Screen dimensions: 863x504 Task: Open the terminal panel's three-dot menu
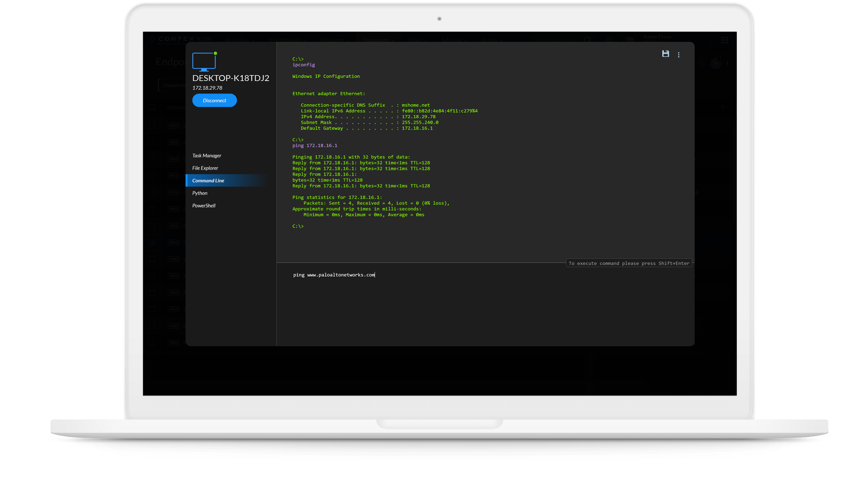click(679, 55)
